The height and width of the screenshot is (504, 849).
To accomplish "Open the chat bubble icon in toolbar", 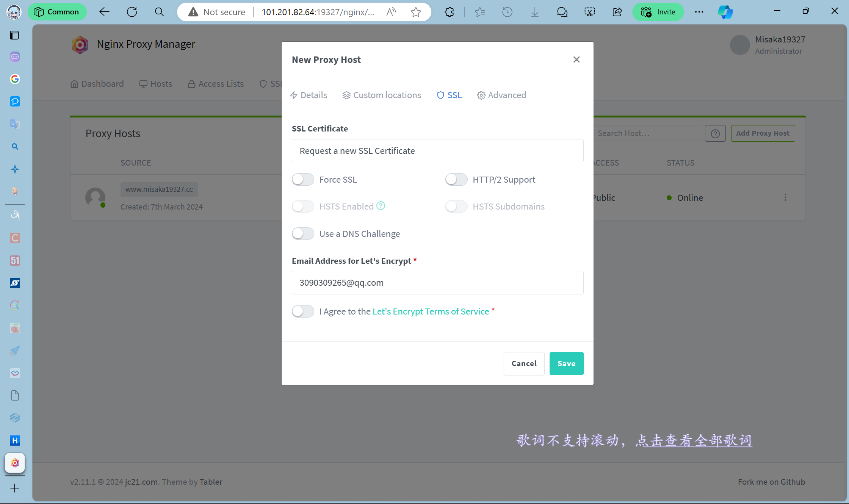I will pos(562,12).
